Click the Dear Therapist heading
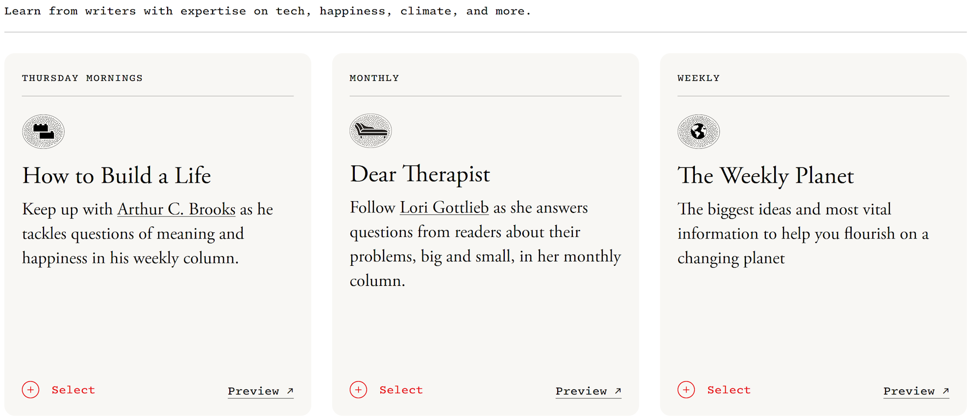The height and width of the screenshot is (419, 980). [420, 174]
